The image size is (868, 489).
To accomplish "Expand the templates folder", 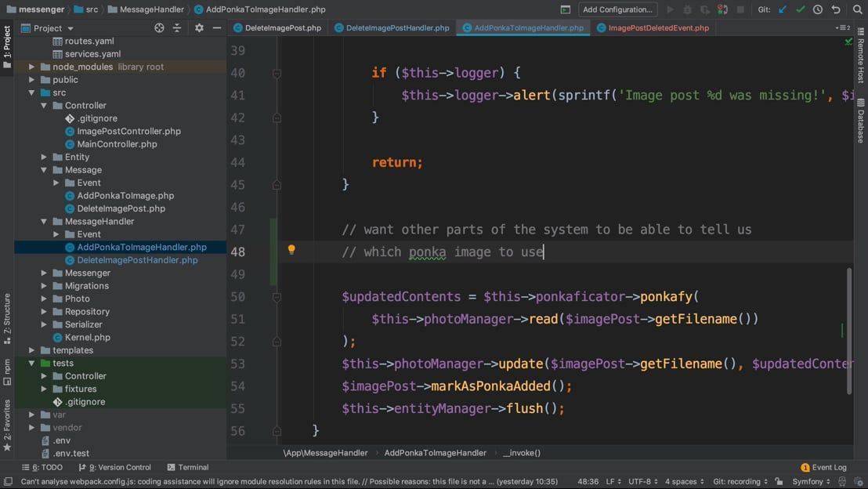I will [31, 350].
